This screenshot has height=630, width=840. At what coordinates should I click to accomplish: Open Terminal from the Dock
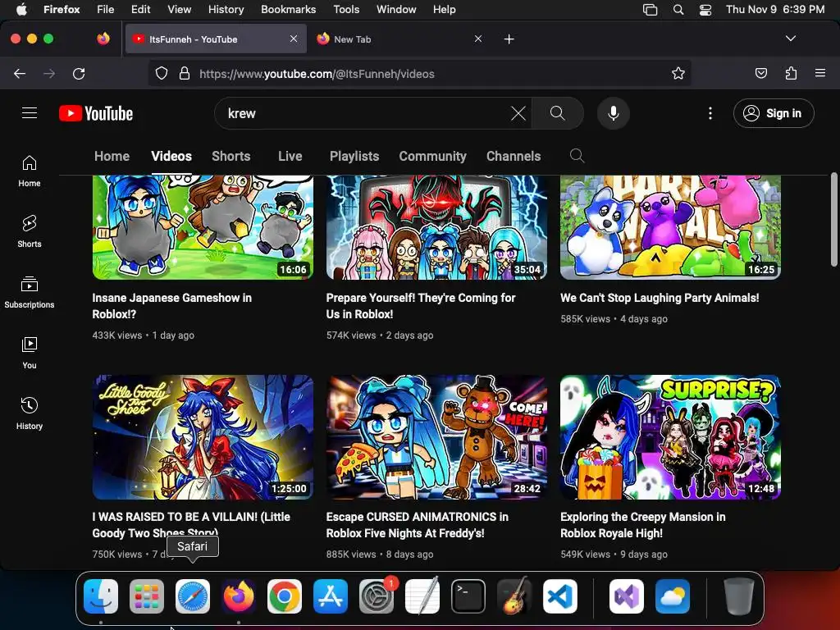click(x=468, y=596)
